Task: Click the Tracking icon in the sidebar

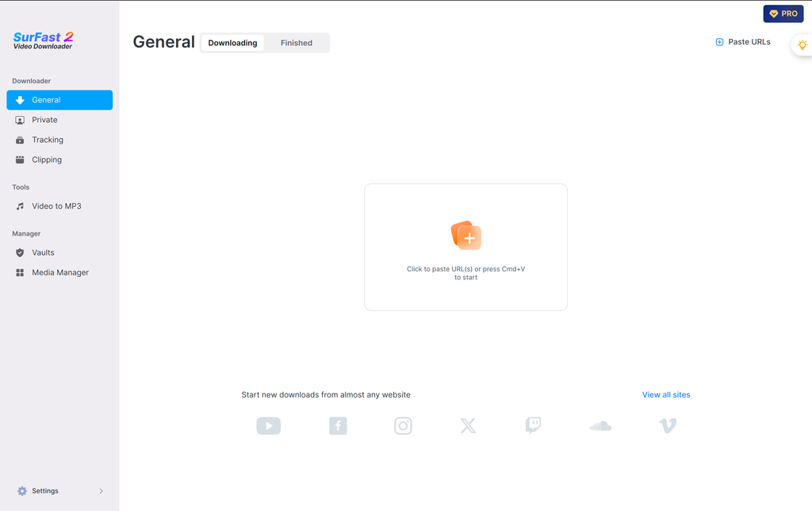Action: 20,140
